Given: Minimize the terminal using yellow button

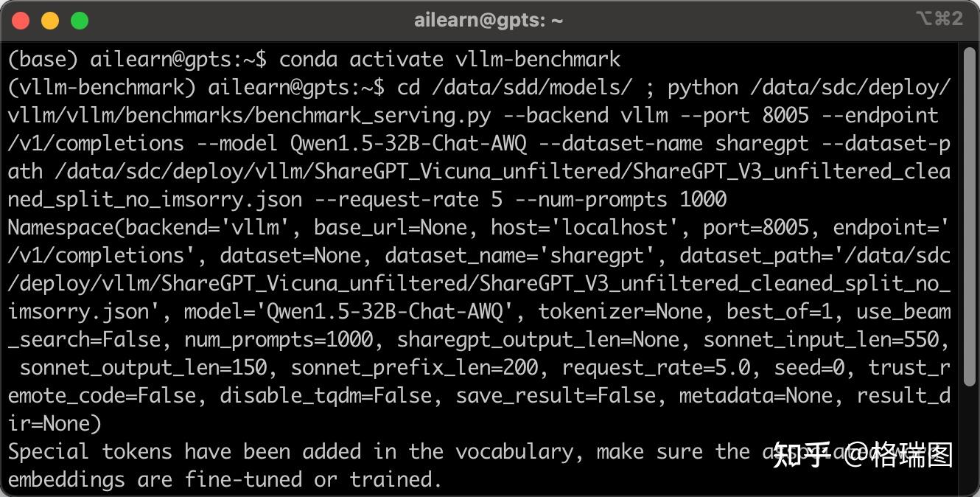Looking at the screenshot, I should coord(50,21).
